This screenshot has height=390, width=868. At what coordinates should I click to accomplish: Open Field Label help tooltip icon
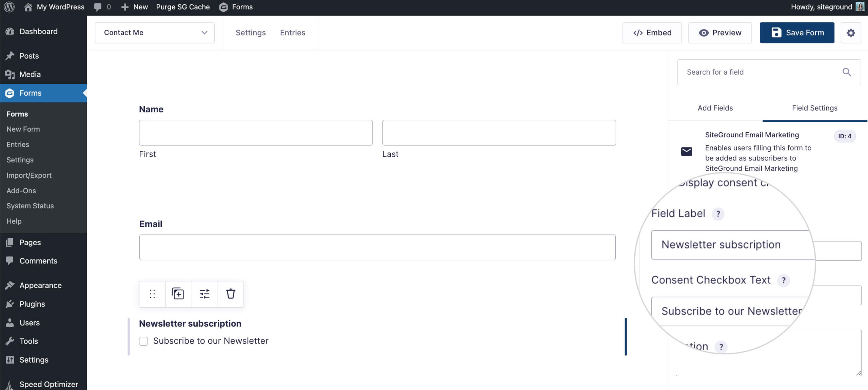click(718, 214)
